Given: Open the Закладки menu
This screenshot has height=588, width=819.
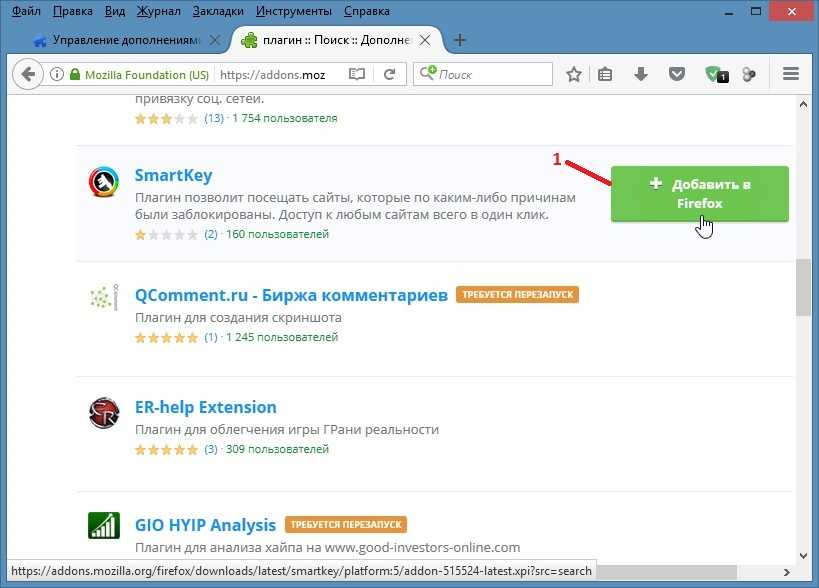Looking at the screenshot, I should pos(218,11).
